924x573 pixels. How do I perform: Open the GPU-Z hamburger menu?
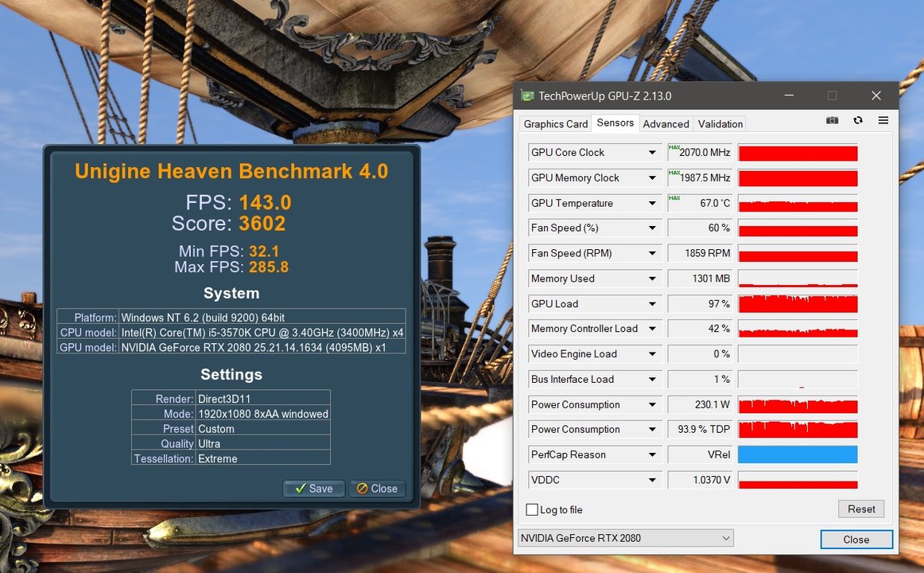pos(883,120)
